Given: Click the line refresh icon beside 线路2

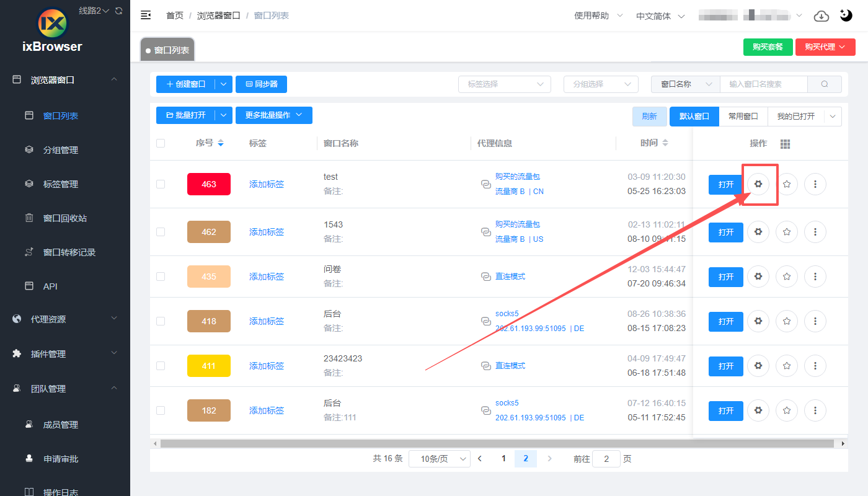Looking at the screenshot, I should coord(119,11).
